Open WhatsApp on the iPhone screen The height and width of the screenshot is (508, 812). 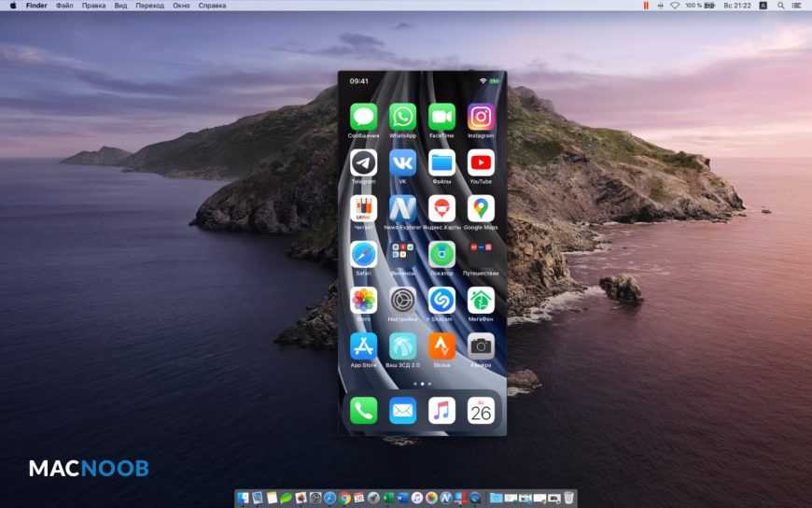point(402,117)
